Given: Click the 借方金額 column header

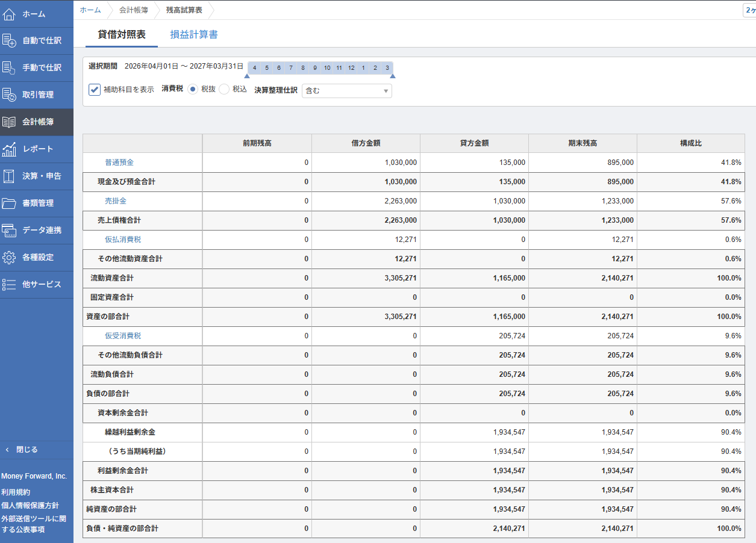Looking at the screenshot, I should [x=366, y=143].
